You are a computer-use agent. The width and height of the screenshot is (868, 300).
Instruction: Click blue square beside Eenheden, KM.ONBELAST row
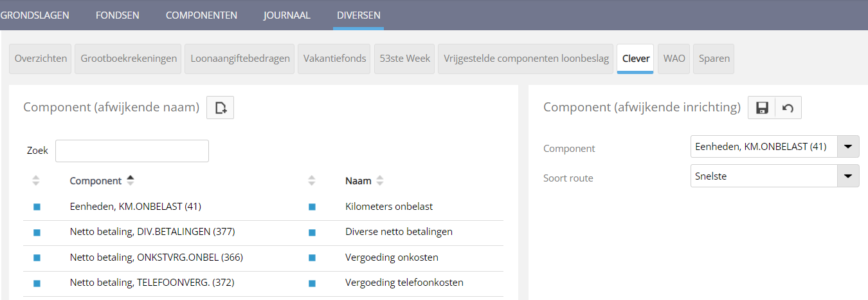click(37, 207)
